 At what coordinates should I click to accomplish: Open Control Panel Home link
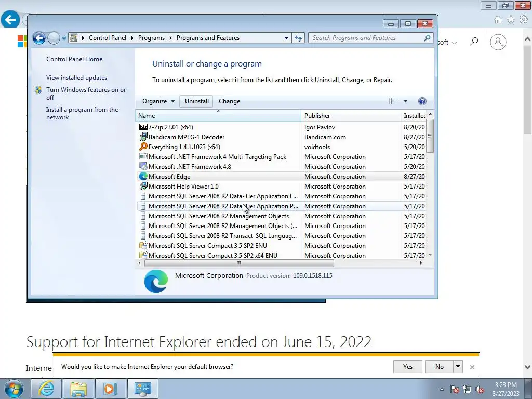point(74,59)
